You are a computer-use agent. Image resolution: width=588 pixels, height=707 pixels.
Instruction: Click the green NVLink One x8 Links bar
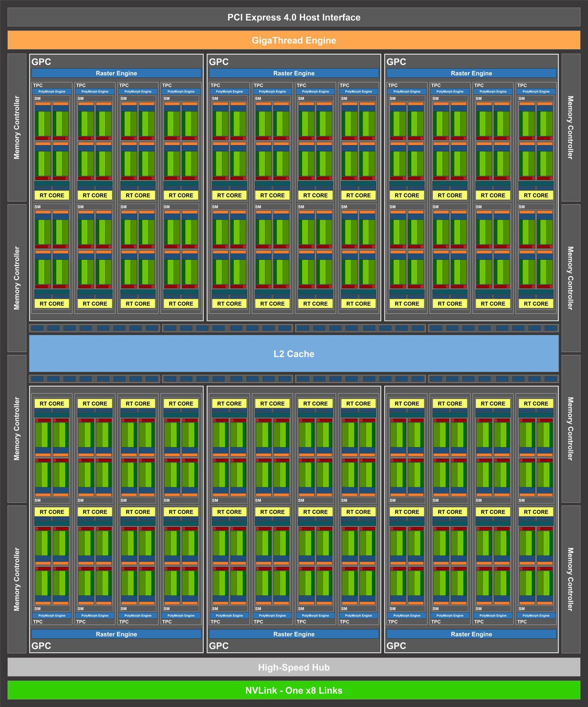tap(294, 690)
